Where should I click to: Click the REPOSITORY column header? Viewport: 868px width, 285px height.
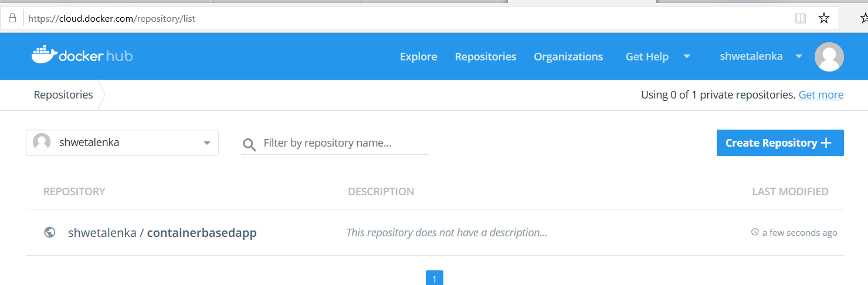pyautogui.click(x=74, y=191)
